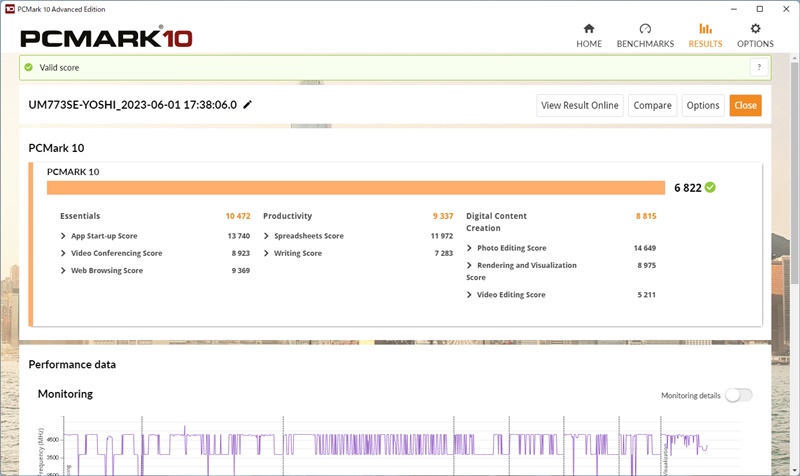
Task: Click the green valid score checkmark icon
Action: click(x=29, y=68)
